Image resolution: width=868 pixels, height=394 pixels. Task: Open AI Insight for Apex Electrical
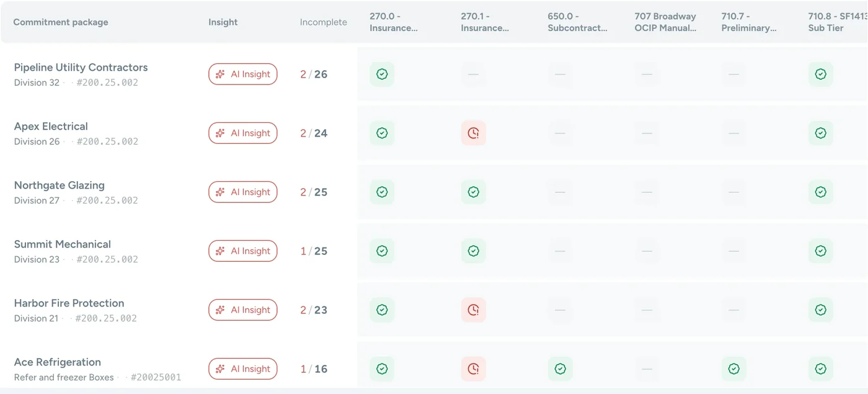243,133
